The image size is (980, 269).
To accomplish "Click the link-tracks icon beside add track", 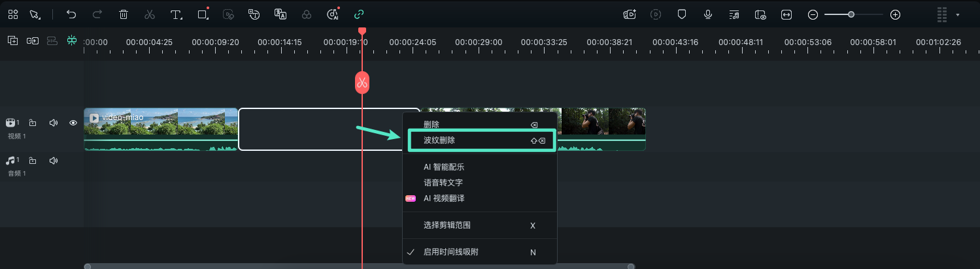I will pos(33,40).
